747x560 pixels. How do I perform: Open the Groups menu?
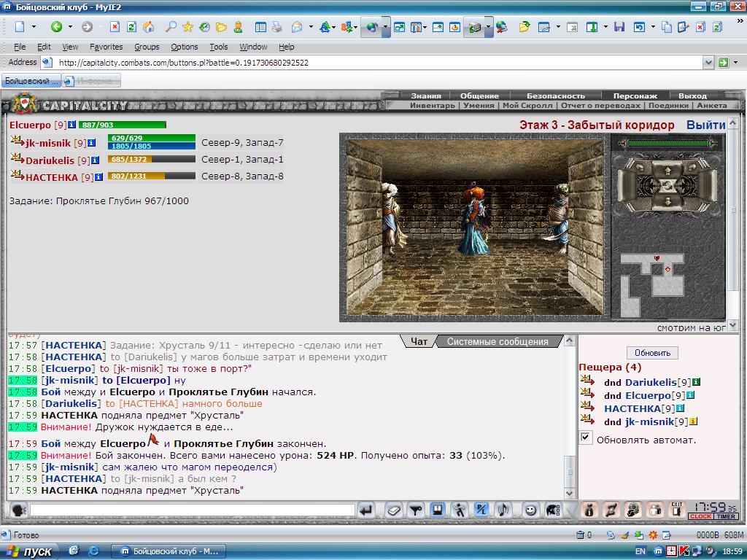[147, 47]
